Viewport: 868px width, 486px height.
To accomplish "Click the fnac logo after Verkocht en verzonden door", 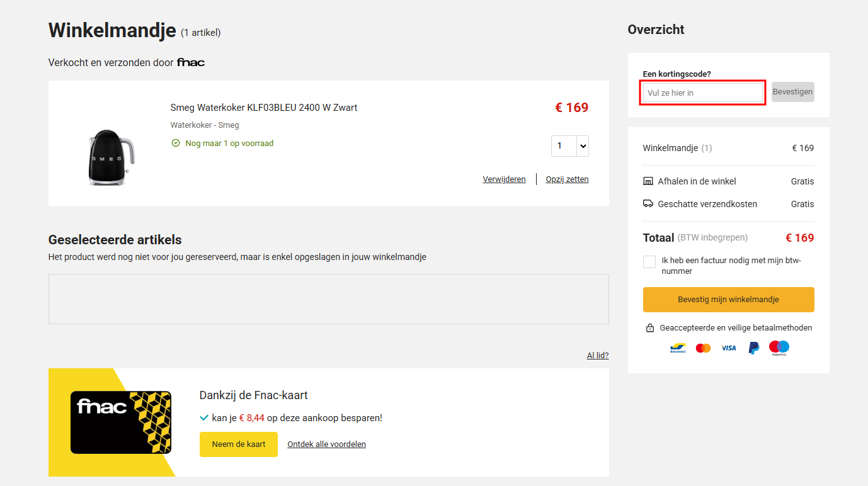I will 190,62.
